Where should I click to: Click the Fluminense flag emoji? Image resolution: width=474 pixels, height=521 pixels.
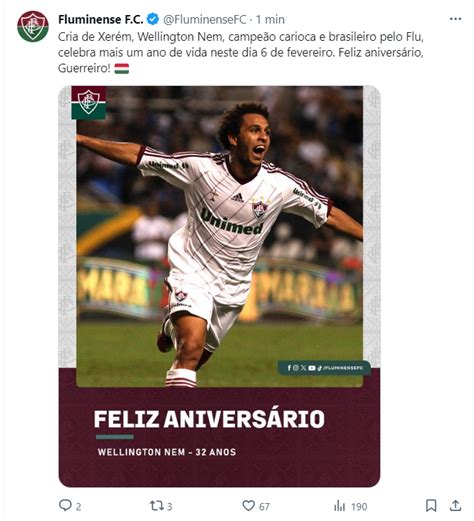122,69
